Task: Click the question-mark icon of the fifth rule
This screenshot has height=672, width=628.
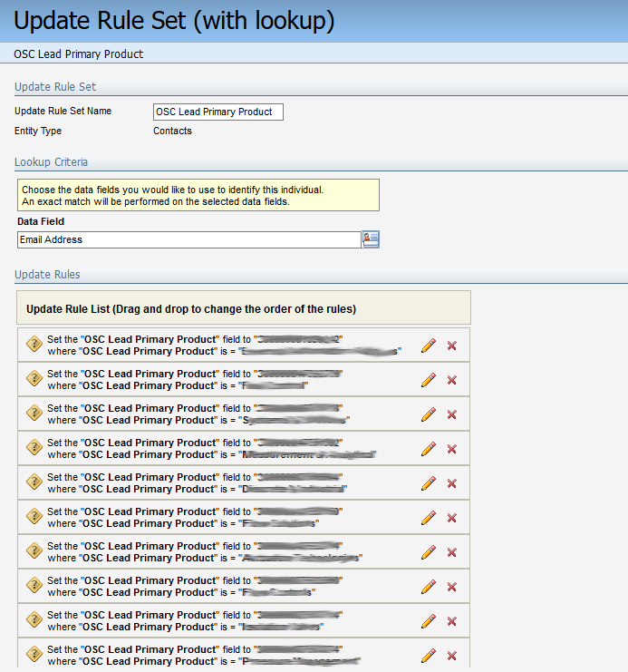Action: tap(34, 482)
